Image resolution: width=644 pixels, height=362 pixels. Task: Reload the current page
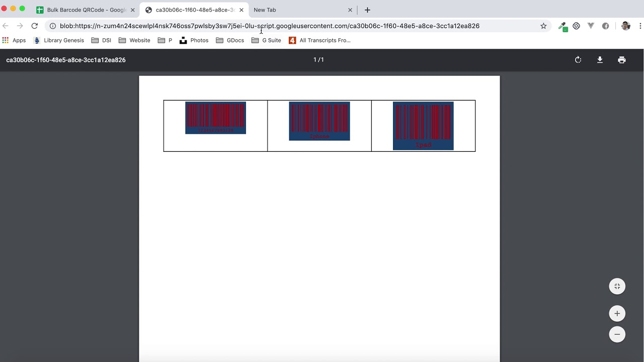tap(34, 26)
